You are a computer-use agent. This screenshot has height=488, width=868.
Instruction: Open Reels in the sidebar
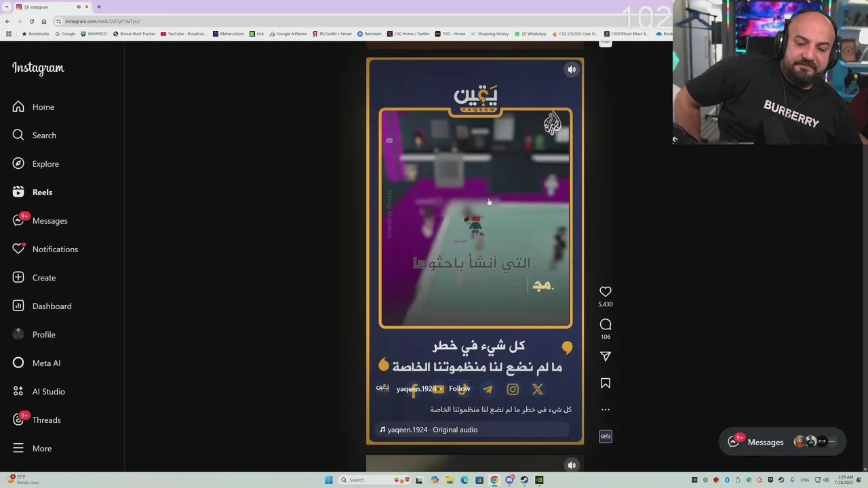point(33,192)
